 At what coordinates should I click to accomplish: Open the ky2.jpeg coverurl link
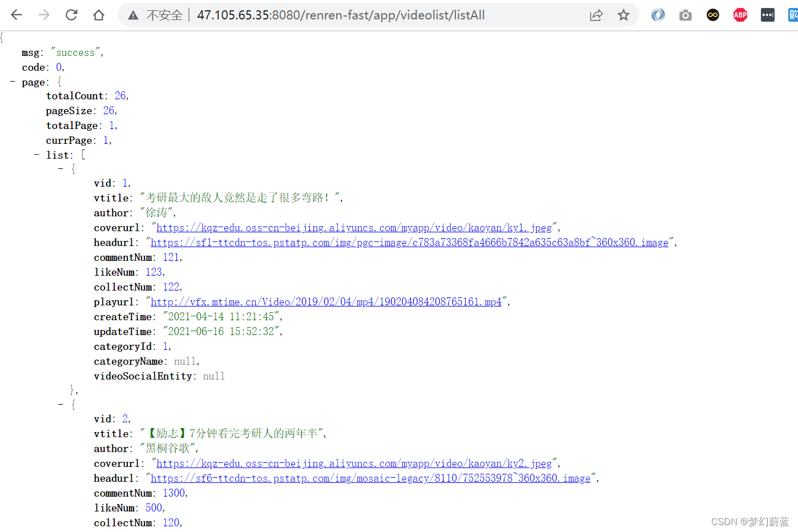click(354, 464)
